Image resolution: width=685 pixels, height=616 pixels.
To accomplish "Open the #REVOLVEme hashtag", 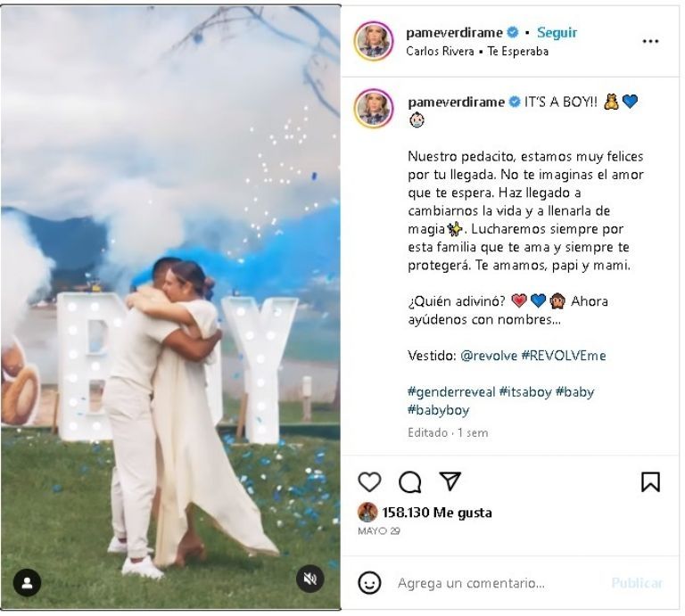I will (564, 356).
